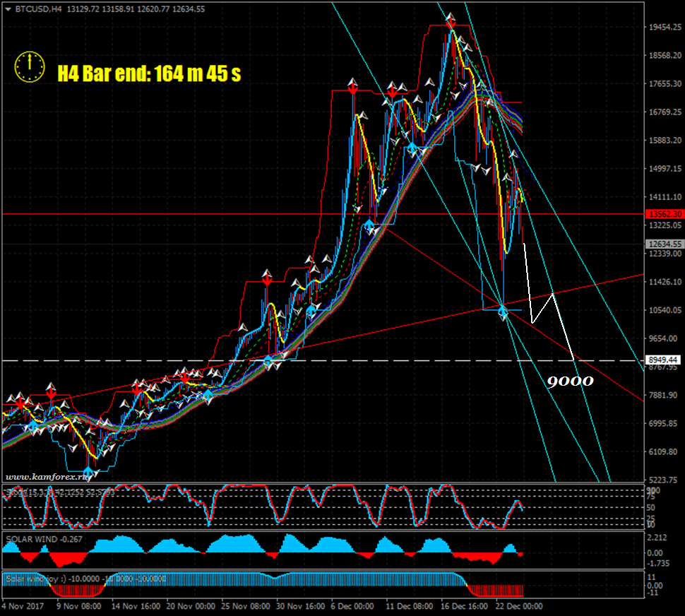This screenshot has width=685, height=616.
Task: Click the 'Solar wind joy' indicator label
Action: pyautogui.click(x=86, y=579)
